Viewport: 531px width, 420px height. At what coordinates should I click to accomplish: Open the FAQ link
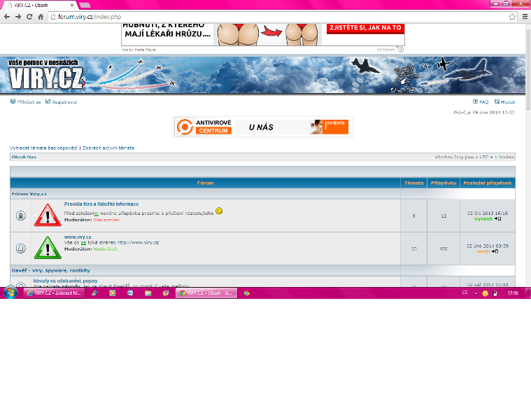coord(483,102)
